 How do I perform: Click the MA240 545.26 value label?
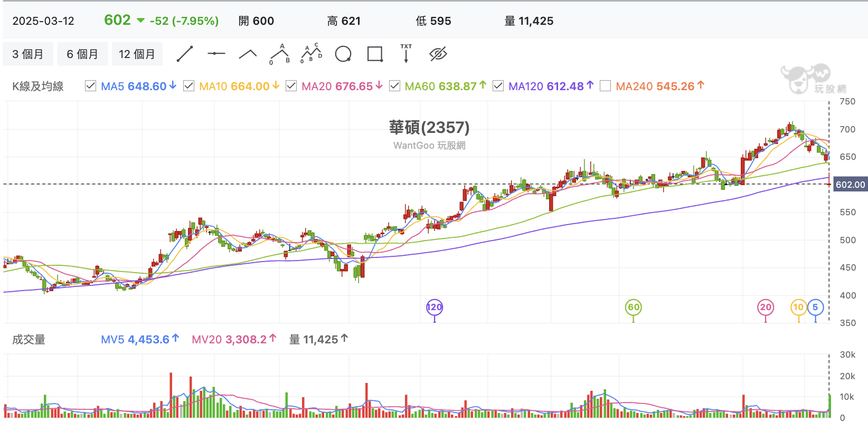660,86
